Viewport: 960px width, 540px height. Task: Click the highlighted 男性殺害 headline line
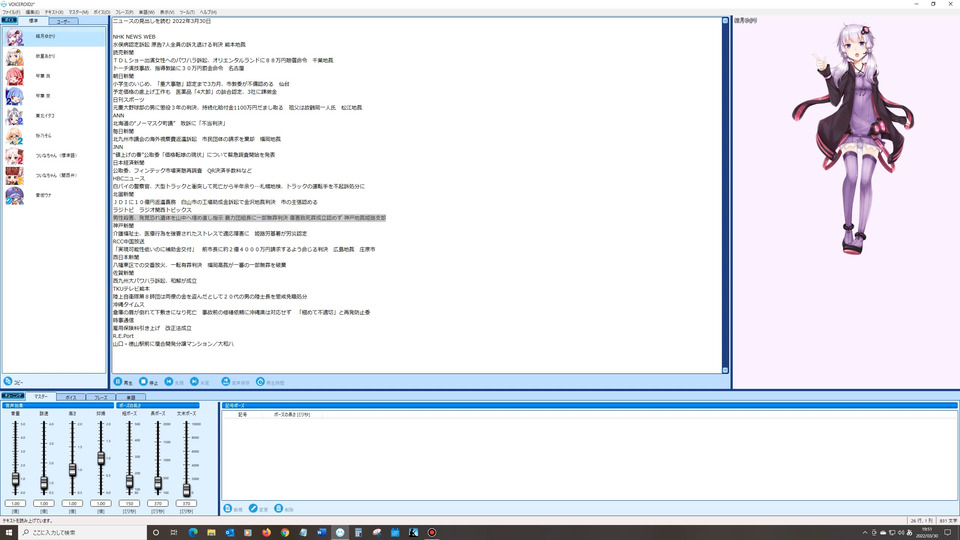249,218
